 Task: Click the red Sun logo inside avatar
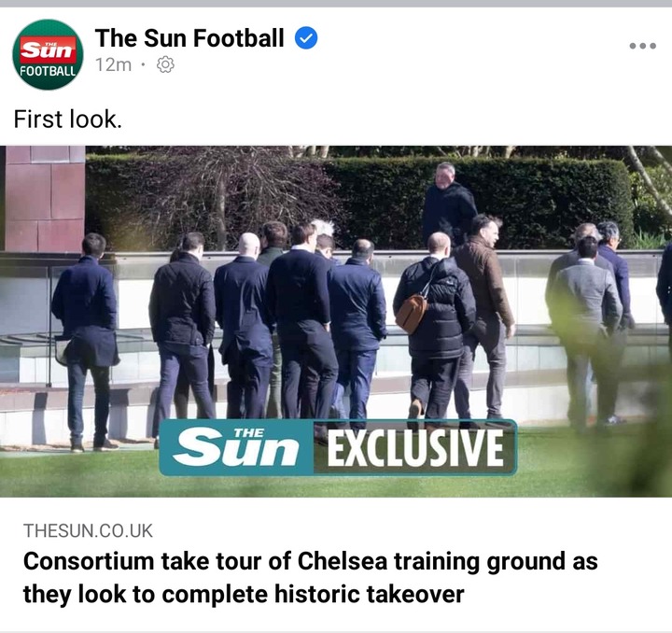48,49
